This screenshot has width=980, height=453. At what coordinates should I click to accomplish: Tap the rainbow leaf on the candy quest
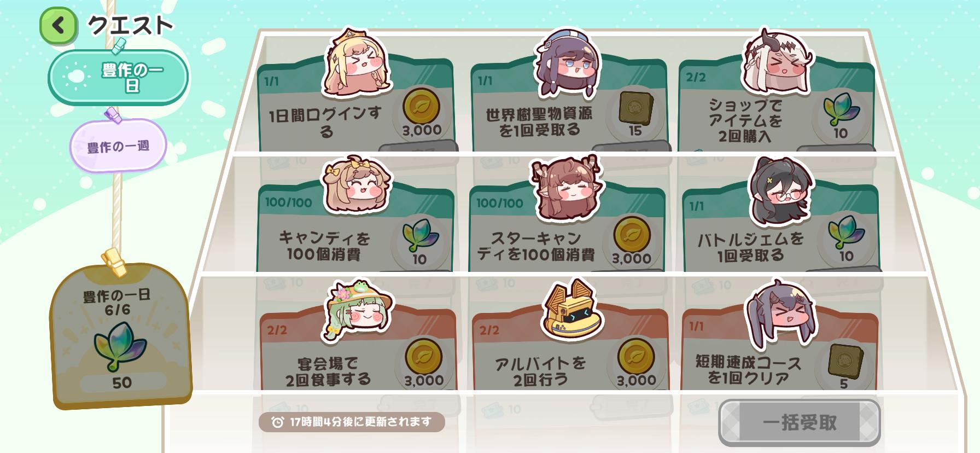419,235
